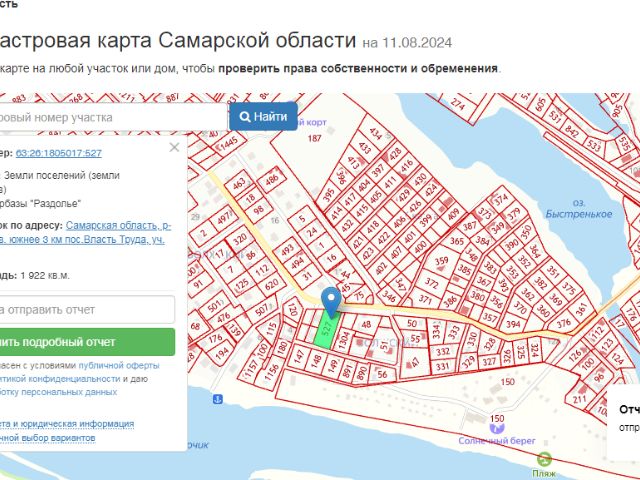Select parcel 374 on the map
Image resolution: width=640 pixels, height=480 pixels.
[x=501, y=200]
